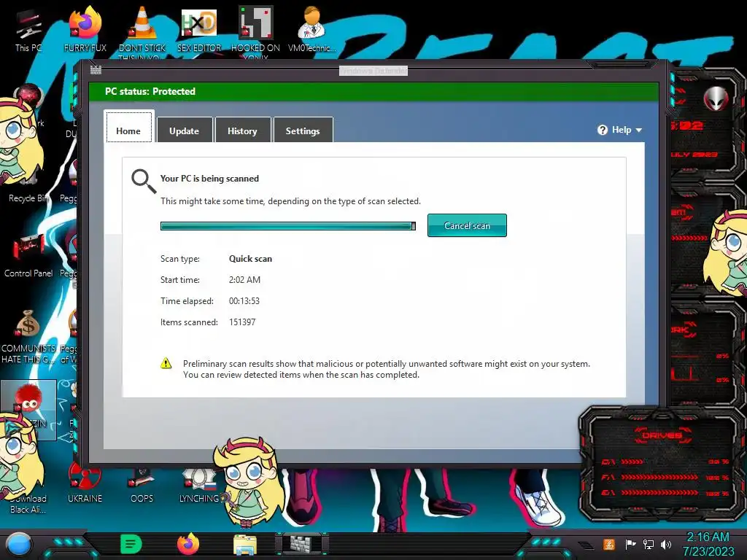Click the 'PC status: Protected' banner text
The image size is (747, 560).
150,91
